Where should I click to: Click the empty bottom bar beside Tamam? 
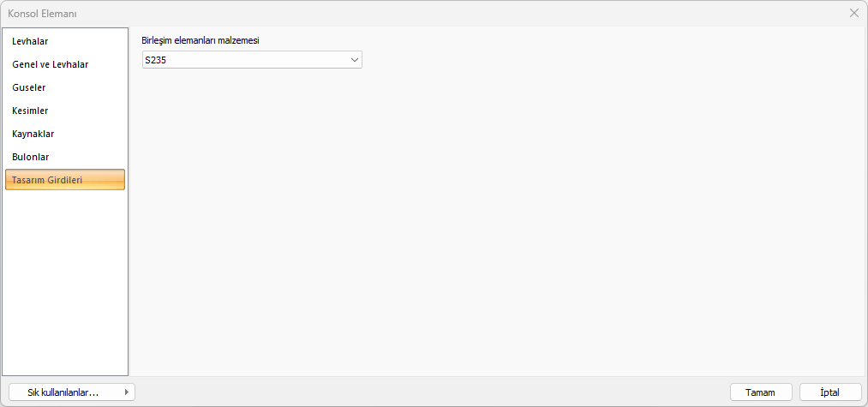[x=428, y=392]
